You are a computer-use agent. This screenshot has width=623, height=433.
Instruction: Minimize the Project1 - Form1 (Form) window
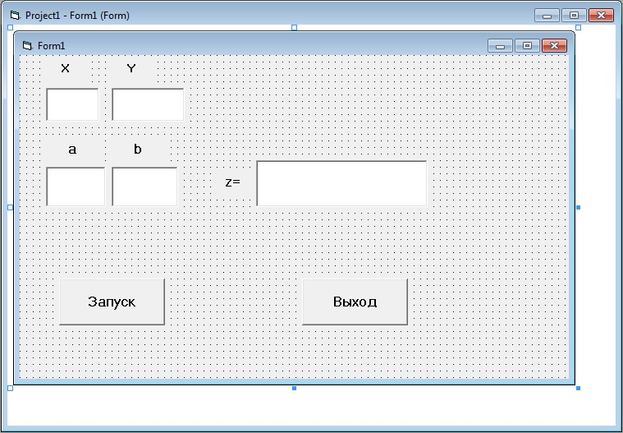[547, 15]
